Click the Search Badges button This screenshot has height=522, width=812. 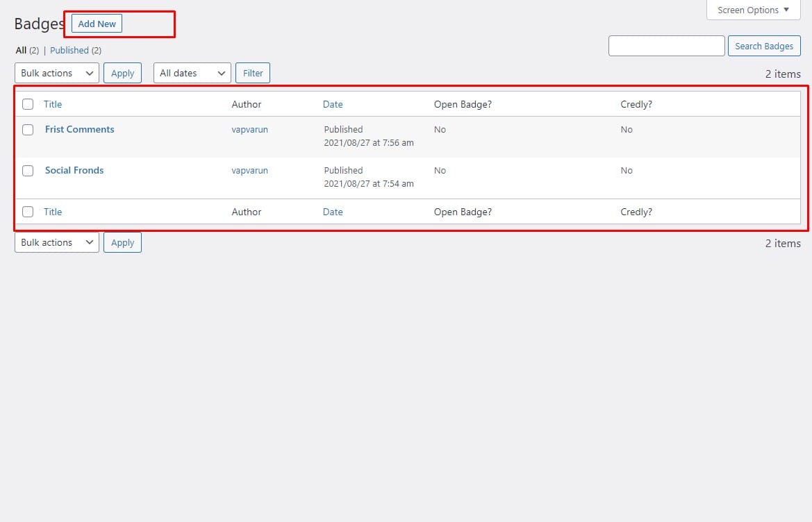tap(763, 46)
